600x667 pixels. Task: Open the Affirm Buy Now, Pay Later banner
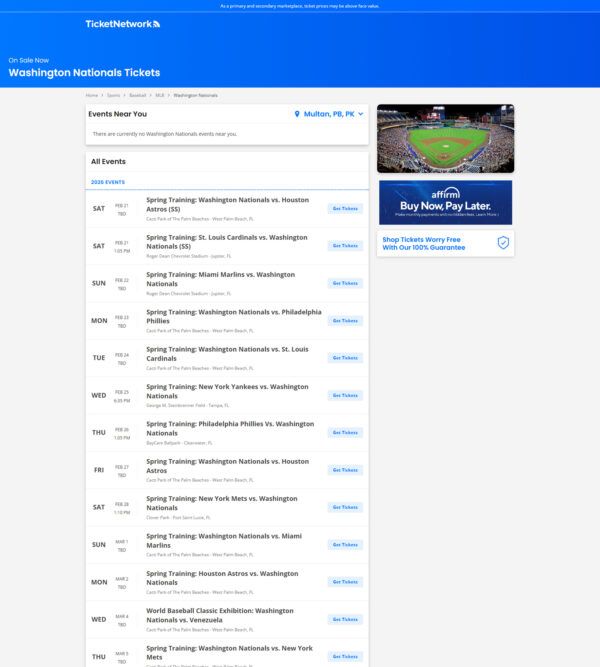[x=446, y=202]
